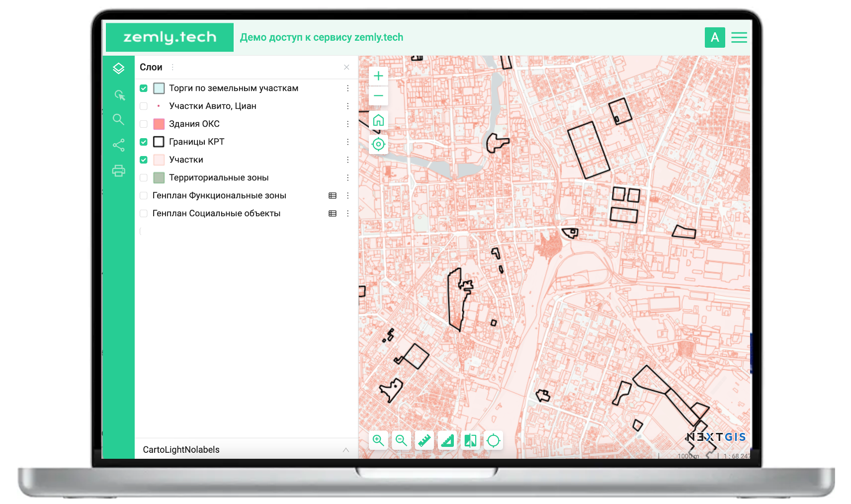The height and width of the screenshot is (504, 851).
Task: Open the hamburger main menu
Action: pos(739,37)
